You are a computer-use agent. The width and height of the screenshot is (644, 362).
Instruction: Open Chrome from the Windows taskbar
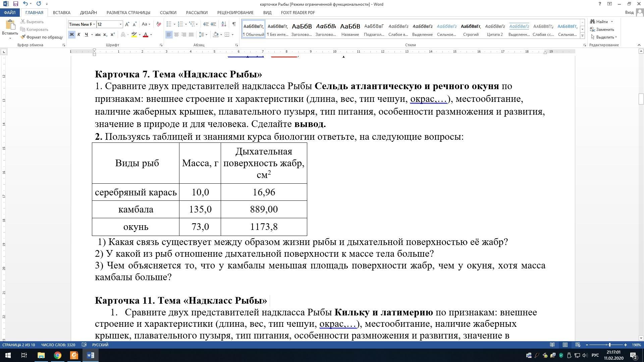coord(58,355)
